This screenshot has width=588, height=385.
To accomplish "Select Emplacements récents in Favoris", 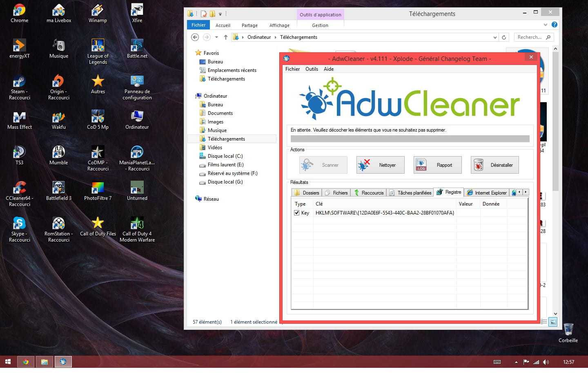I will [232, 70].
